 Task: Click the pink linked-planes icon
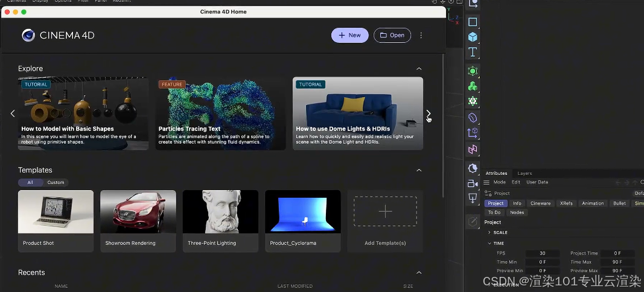(473, 149)
